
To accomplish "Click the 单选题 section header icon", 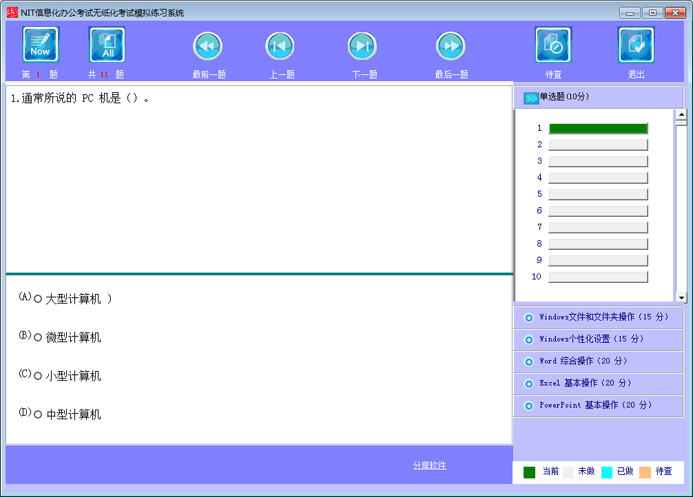I will click(530, 98).
